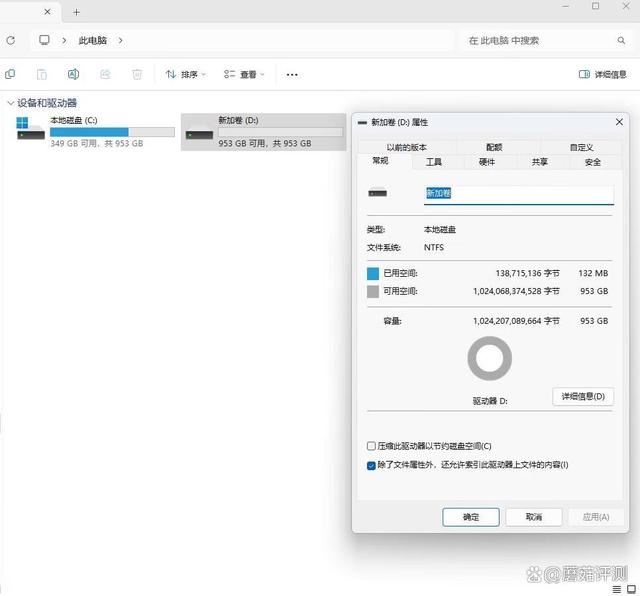The width and height of the screenshot is (640, 596).
Task: Uncheck the allow file content indexing checkbox
Action: pyautogui.click(x=372, y=465)
